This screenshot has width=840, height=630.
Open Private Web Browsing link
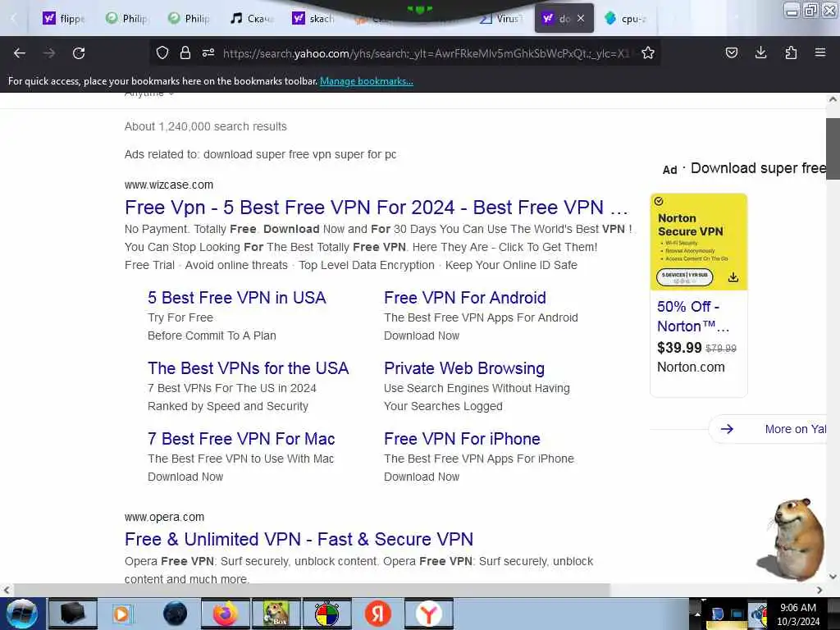click(464, 368)
